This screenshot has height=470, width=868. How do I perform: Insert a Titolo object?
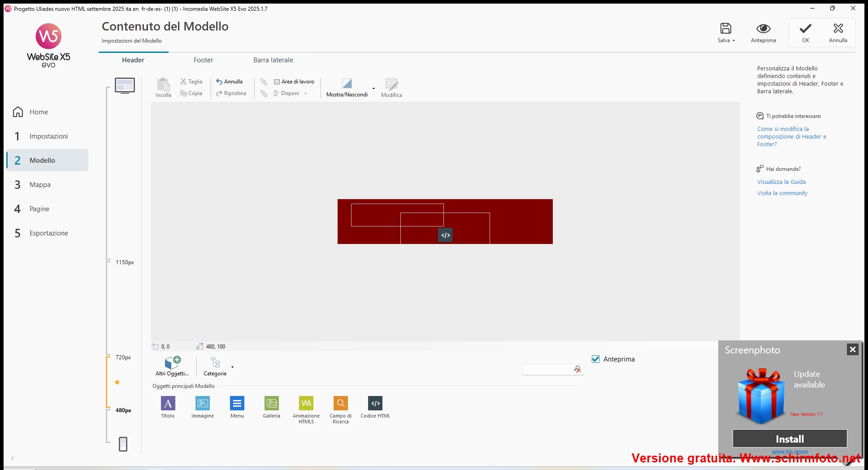[168, 403]
